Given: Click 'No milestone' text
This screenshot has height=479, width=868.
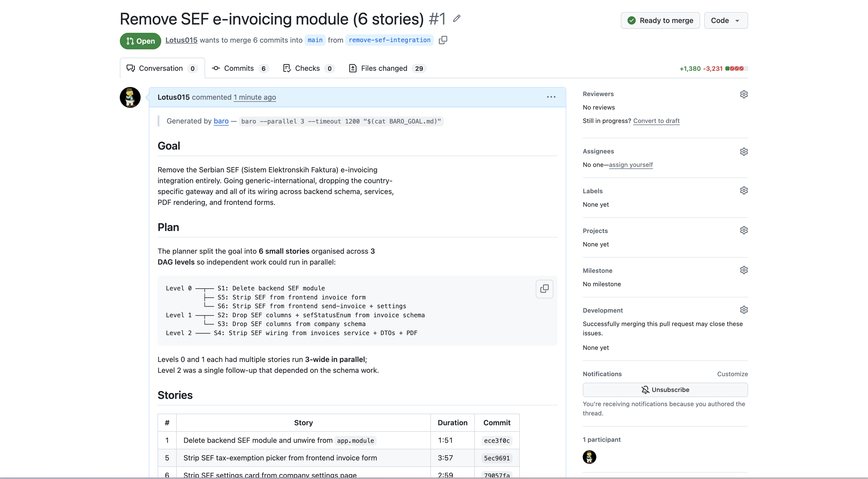Looking at the screenshot, I should 602,284.
